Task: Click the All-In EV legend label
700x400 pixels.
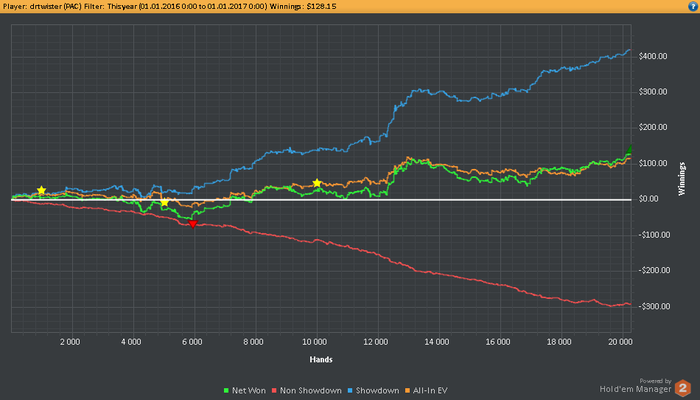Action: [430, 391]
